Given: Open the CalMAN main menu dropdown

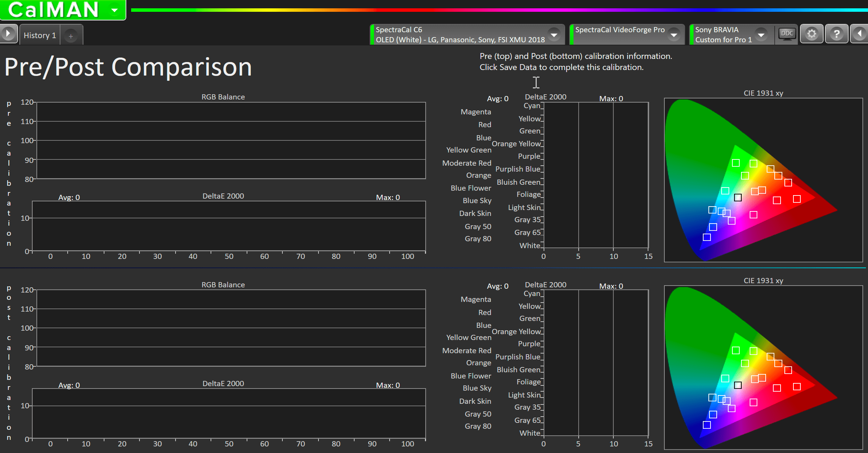Looking at the screenshot, I should (x=114, y=10).
